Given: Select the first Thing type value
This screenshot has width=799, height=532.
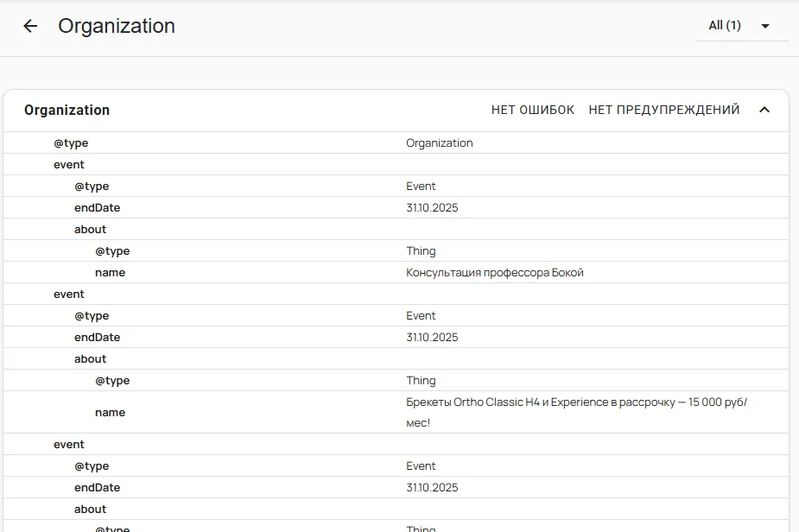Looking at the screenshot, I should pos(421,251).
